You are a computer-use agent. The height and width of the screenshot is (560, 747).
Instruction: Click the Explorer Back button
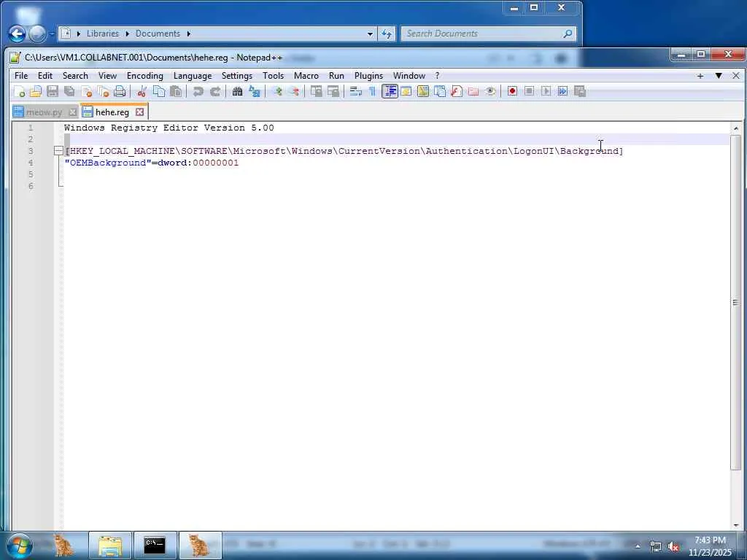pos(18,34)
